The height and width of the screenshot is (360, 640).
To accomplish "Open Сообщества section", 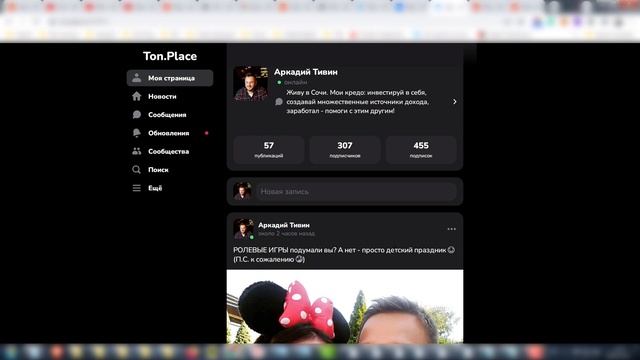I will click(170, 151).
